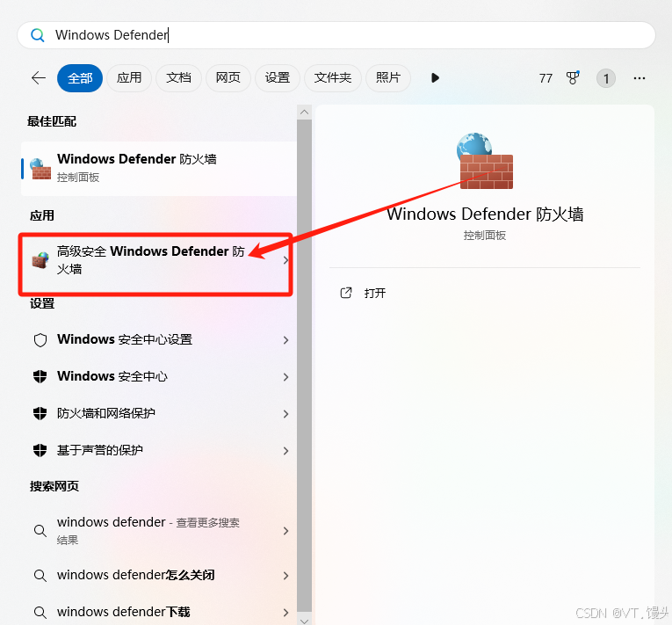Image resolution: width=672 pixels, height=625 pixels.
Task: Click the rewards points number 77
Action: [546, 78]
